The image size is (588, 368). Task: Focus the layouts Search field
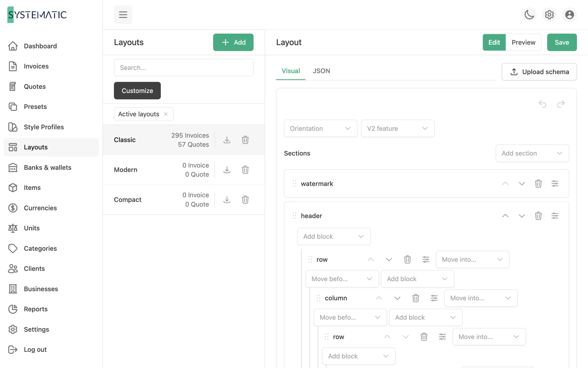click(184, 67)
